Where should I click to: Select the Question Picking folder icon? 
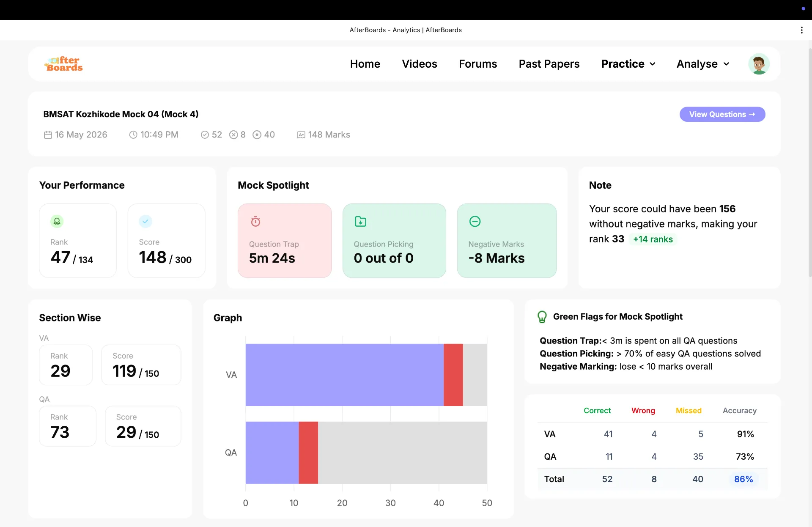click(360, 221)
